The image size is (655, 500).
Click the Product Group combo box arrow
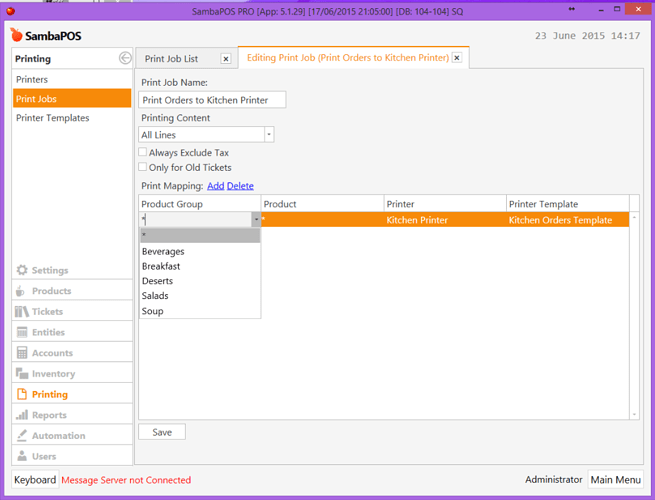pos(256,219)
